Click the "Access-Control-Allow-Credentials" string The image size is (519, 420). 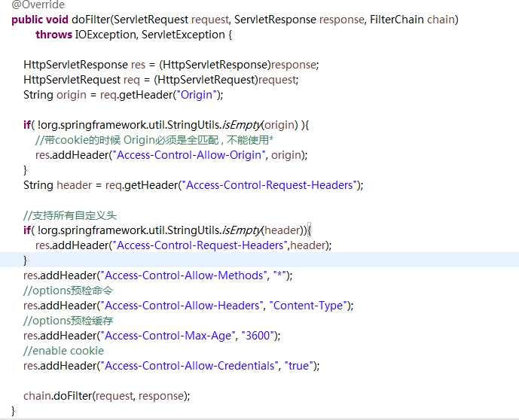pos(190,366)
